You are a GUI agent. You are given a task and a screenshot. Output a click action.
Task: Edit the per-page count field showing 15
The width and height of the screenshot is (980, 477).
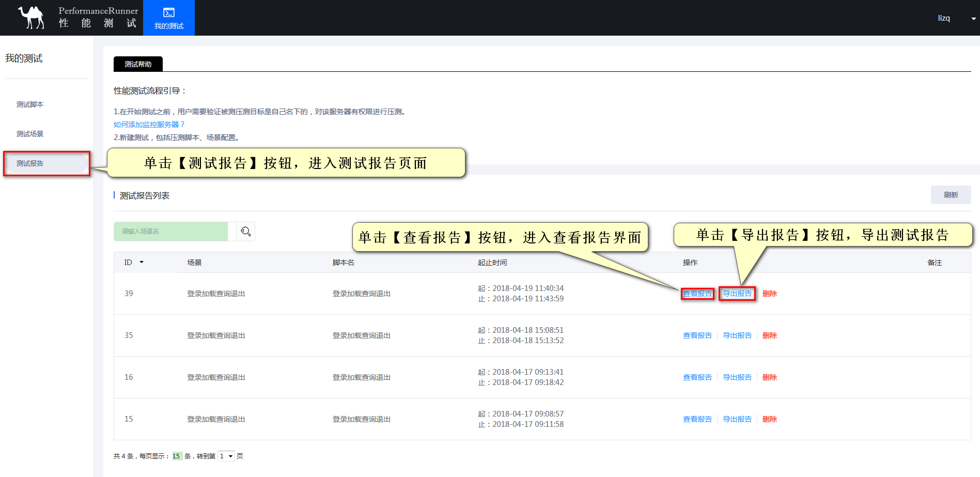pyautogui.click(x=177, y=456)
